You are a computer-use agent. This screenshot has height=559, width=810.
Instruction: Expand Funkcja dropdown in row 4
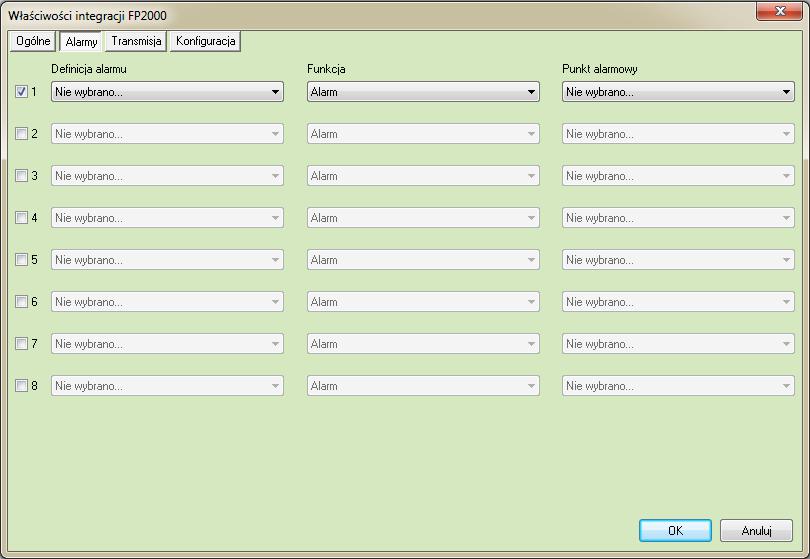(x=423, y=218)
